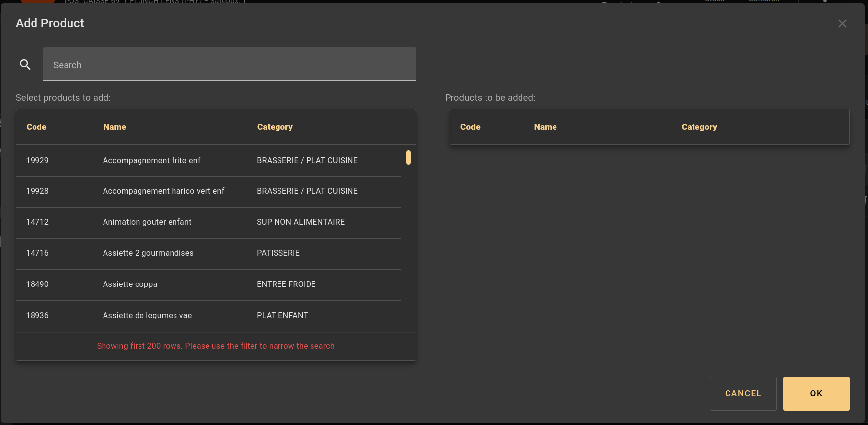Screen dimensions: 868x425
Task: Click the product list scrollbar thumb
Action: pyautogui.click(x=408, y=157)
